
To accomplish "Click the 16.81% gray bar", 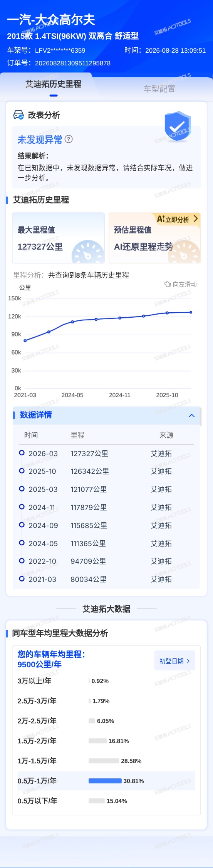I will (x=97, y=741).
